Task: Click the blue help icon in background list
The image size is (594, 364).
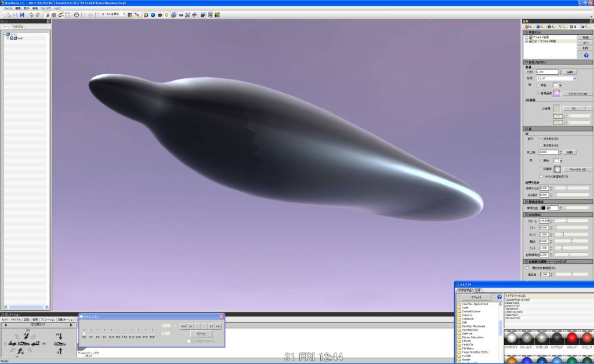Action: tap(586, 55)
